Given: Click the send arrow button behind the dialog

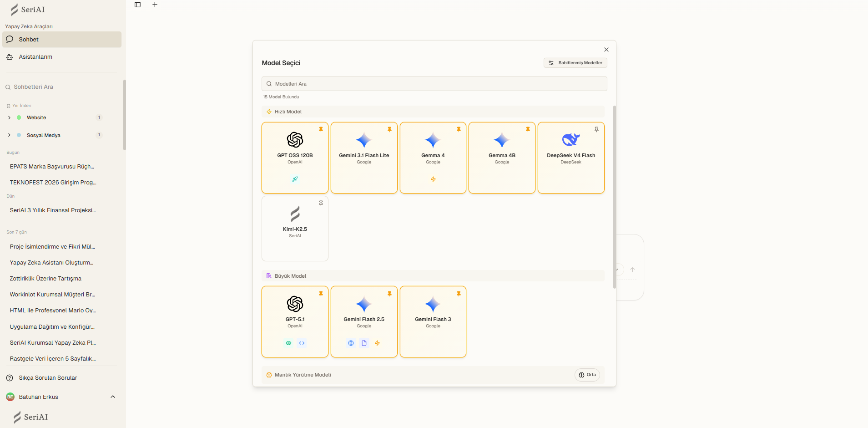Looking at the screenshot, I should [x=632, y=270].
